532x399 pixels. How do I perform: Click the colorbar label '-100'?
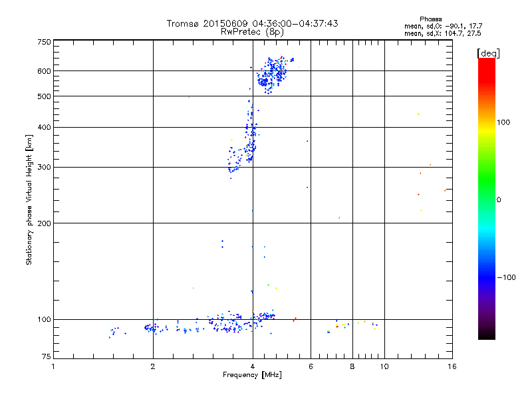click(x=506, y=277)
